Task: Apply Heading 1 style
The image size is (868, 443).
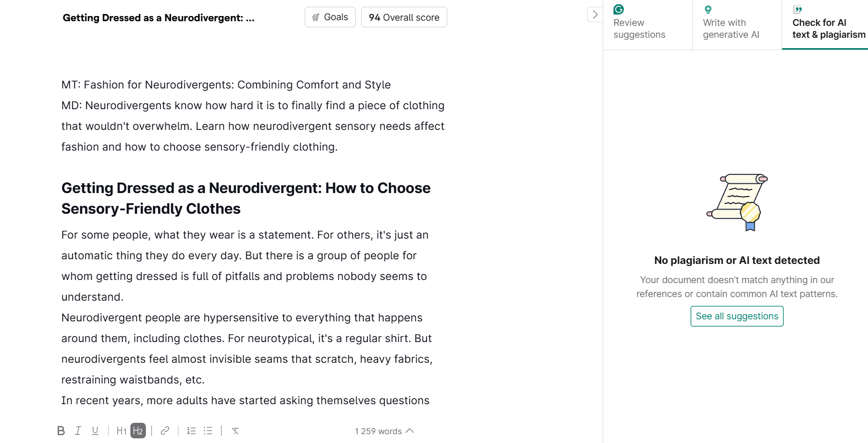Action: pos(122,431)
